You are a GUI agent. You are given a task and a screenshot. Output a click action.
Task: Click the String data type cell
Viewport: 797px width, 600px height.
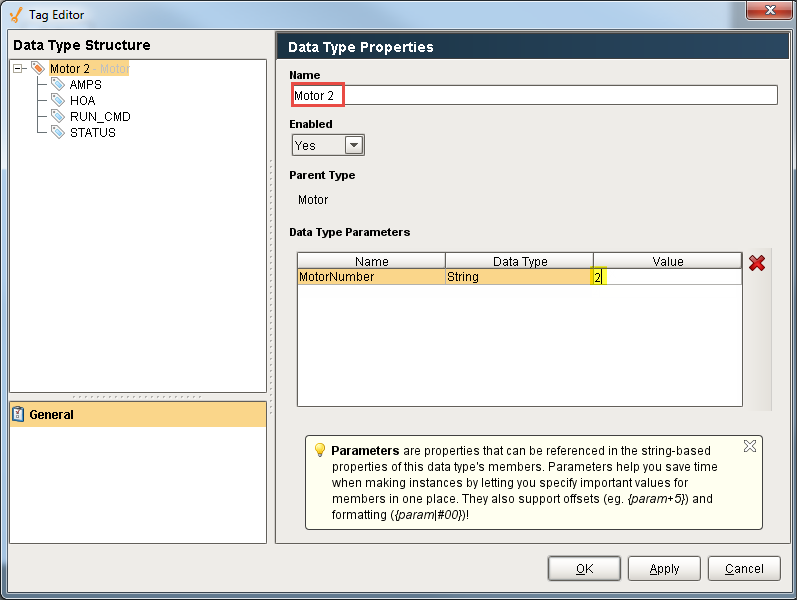click(x=519, y=277)
